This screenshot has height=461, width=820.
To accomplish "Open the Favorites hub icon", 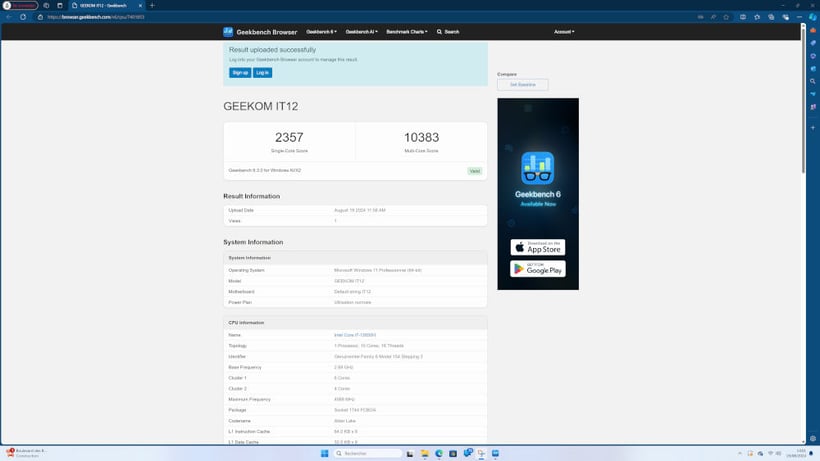I will (x=757, y=17).
